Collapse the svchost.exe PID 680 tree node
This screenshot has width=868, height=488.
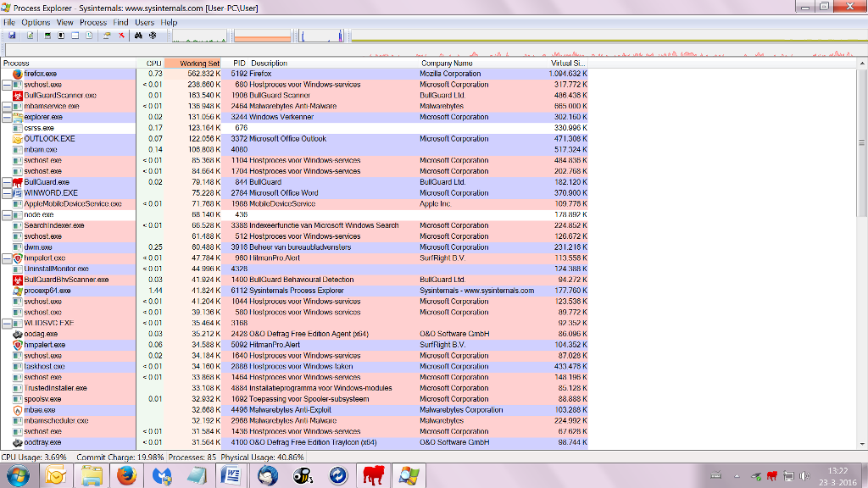pyautogui.click(x=7, y=85)
